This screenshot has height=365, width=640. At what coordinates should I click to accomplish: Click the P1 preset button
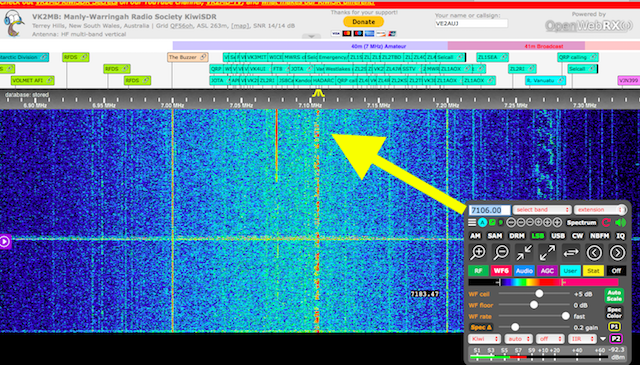(x=614, y=327)
